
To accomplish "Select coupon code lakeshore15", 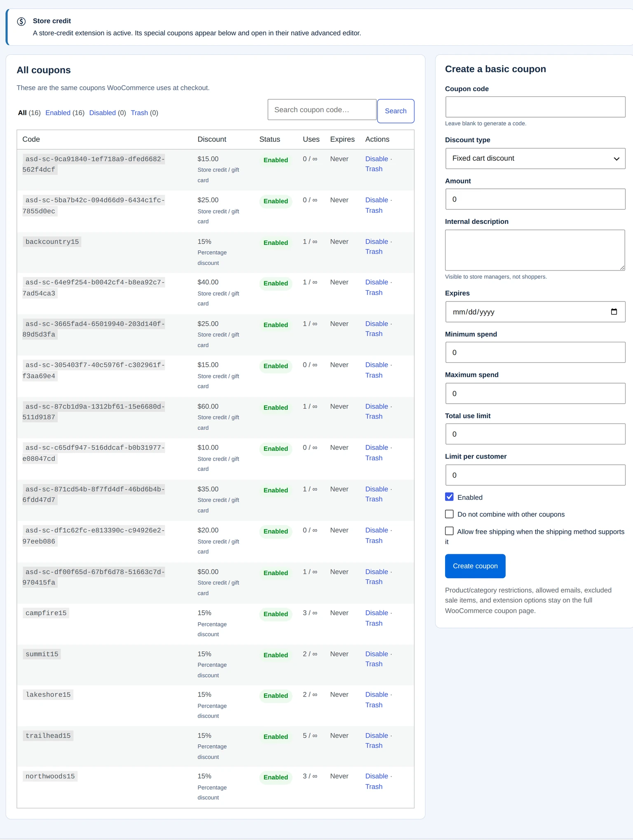I will (x=48, y=695).
